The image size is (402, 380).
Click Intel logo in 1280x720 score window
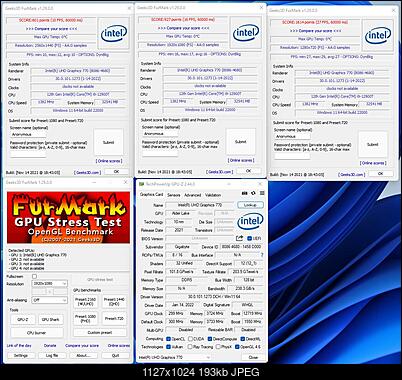[x=378, y=35]
